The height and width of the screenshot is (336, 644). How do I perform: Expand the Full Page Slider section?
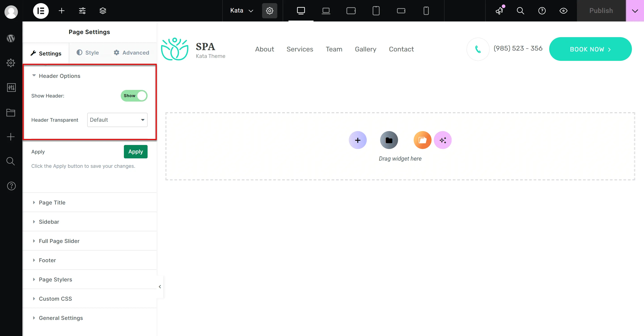pos(89,241)
